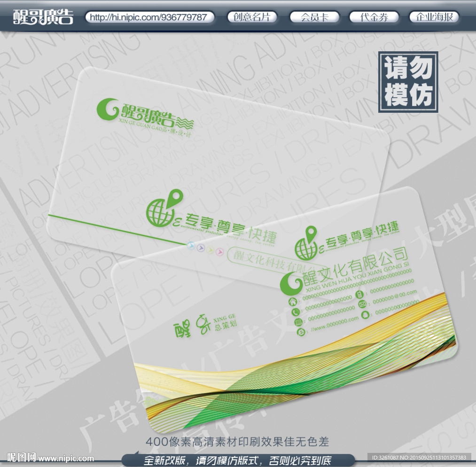Click the ID:3261087 info text
The width and height of the screenshot is (476, 467).
coord(419,457)
